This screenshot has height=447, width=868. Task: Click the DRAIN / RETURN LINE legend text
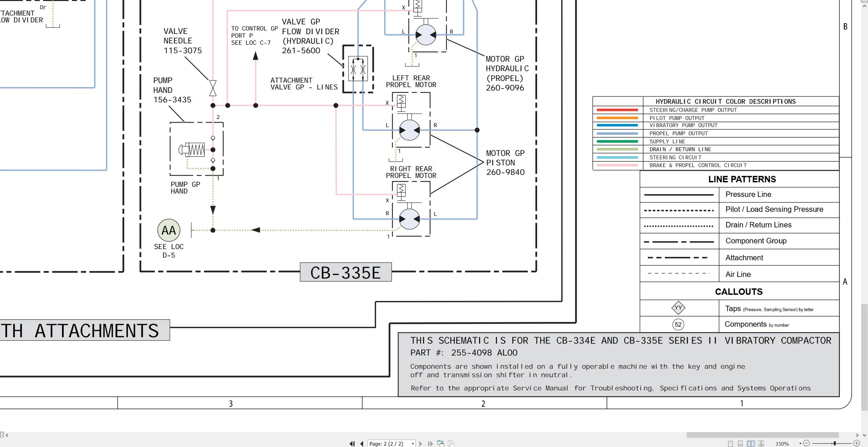click(680, 149)
